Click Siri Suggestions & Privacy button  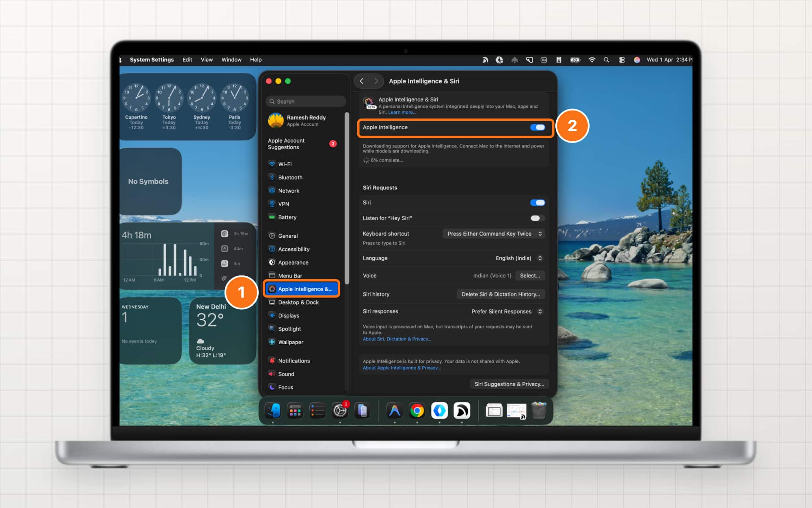pyautogui.click(x=509, y=384)
